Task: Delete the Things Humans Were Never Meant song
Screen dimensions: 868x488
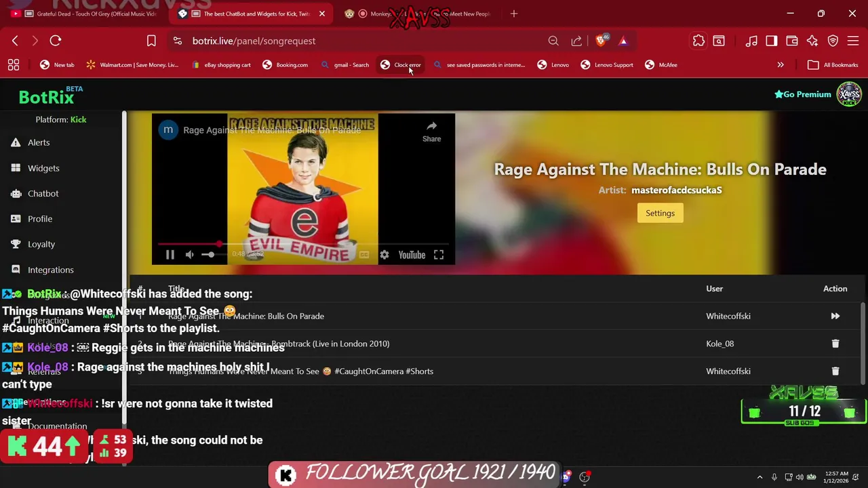Action: click(x=835, y=371)
